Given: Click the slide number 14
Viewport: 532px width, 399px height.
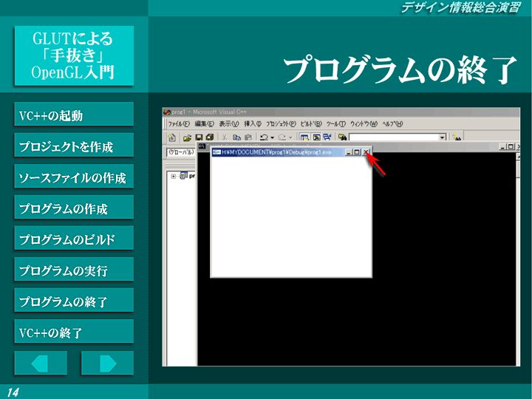Looking at the screenshot, I should click(x=13, y=392).
